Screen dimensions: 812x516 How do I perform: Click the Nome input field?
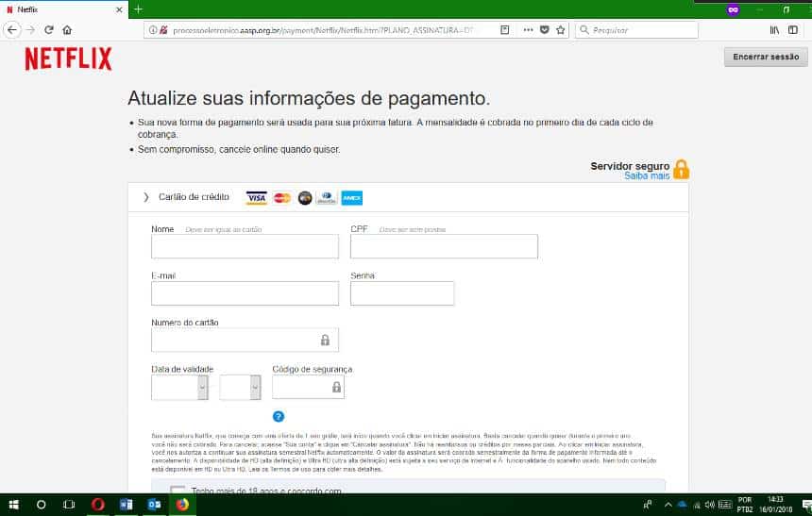point(245,246)
